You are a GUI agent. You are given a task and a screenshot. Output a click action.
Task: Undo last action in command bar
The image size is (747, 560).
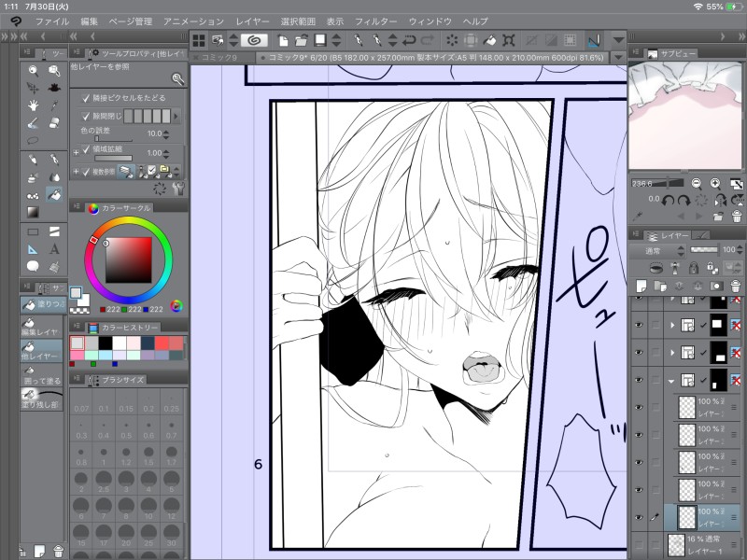coord(409,40)
